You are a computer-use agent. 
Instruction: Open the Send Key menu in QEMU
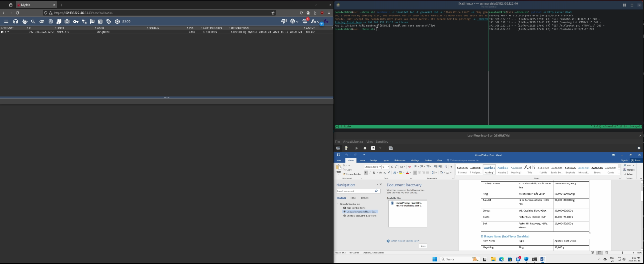tap(382, 142)
